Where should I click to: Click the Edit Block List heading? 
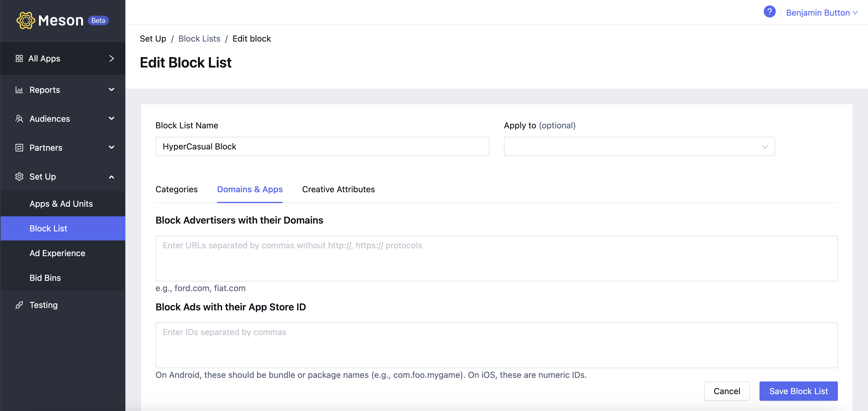(186, 63)
